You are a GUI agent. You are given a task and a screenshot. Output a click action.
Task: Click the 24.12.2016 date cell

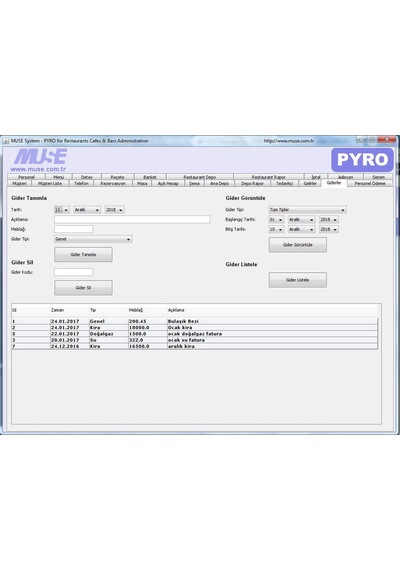point(70,346)
